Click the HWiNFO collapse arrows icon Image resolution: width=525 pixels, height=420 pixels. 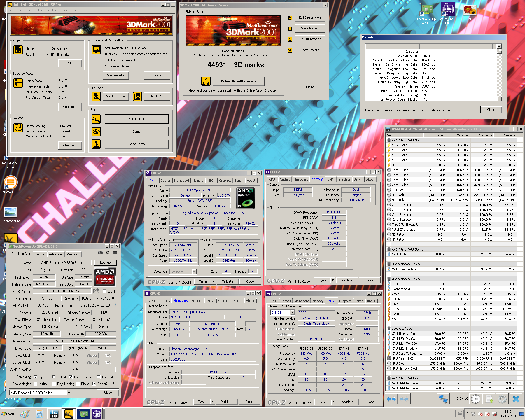click(x=404, y=399)
